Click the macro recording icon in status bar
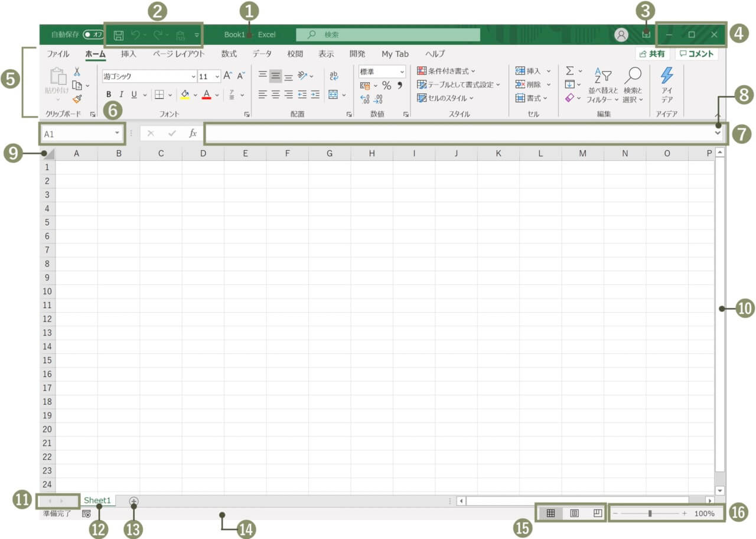The height and width of the screenshot is (539, 756). [86, 514]
